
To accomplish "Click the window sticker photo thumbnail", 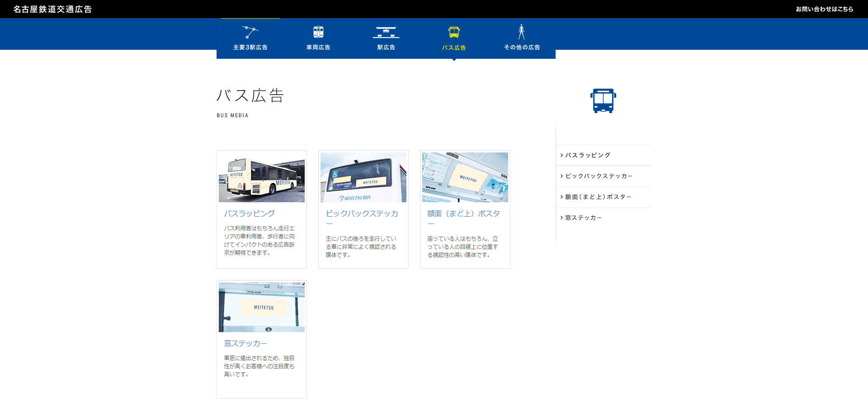I will coord(261,307).
